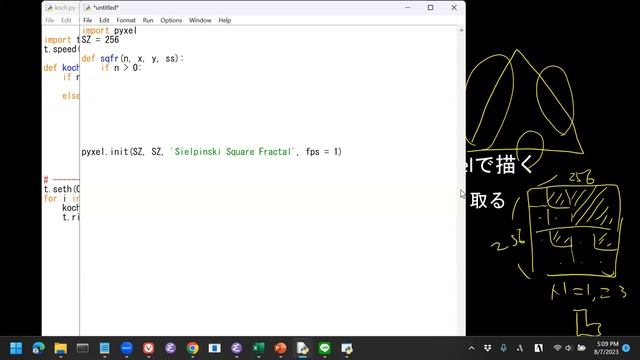
Task: Open the blue notification badge in the tray
Action: pyautogui.click(x=626, y=348)
